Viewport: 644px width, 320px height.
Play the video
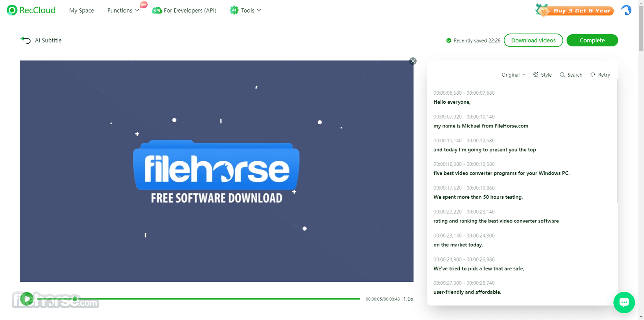tap(27, 299)
